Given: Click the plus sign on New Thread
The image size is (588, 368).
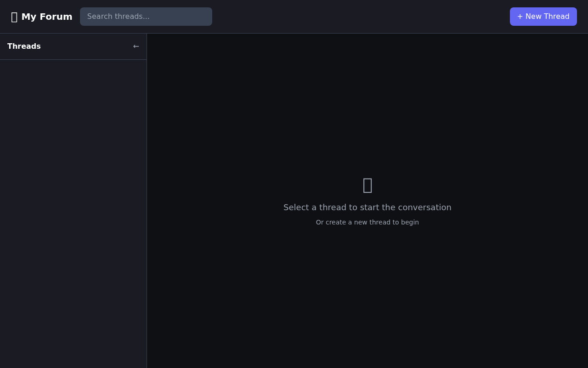Looking at the screenshot, I should (520, 17).
